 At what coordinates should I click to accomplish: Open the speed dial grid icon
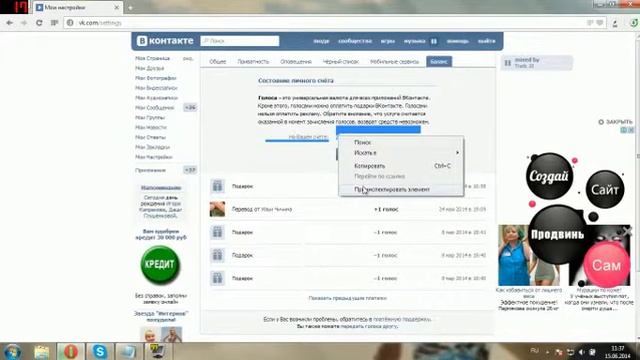tap(54, 23)
